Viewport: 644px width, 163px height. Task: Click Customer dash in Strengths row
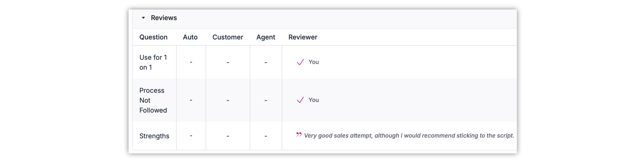pyautogui.click(x=228, y=136)
